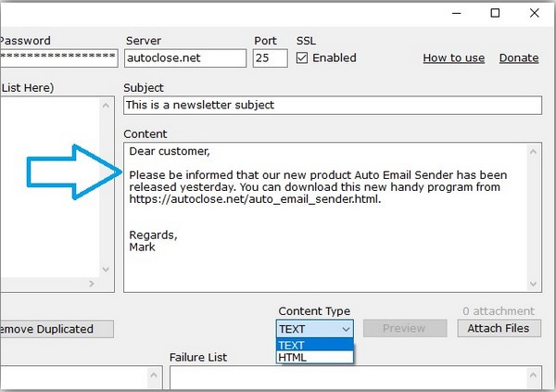Click the Remove Duplicated button
The height and width of the screenshot is (392, 556).
[56, 328]
